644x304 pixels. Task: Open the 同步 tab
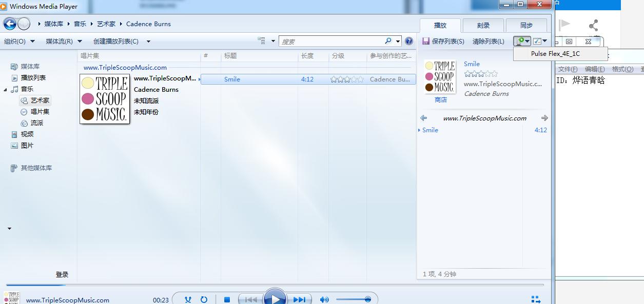tap(526, 25)
